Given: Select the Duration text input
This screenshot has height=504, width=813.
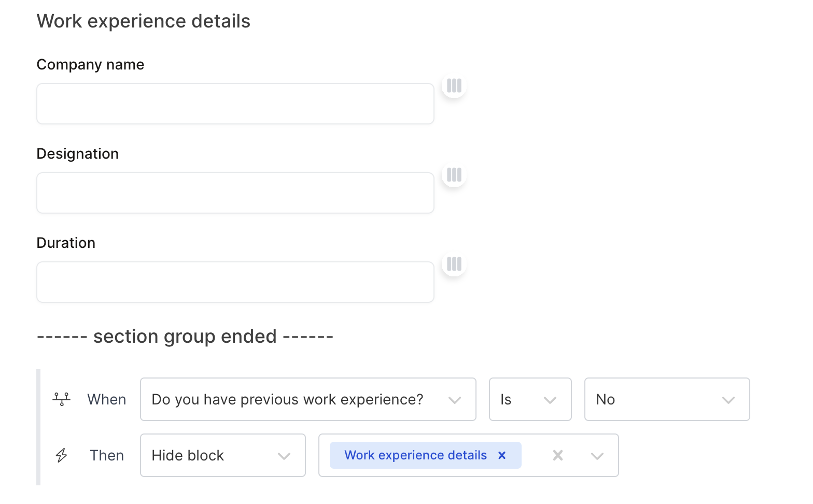Looking at the screenshot, I should coord(235,282).
